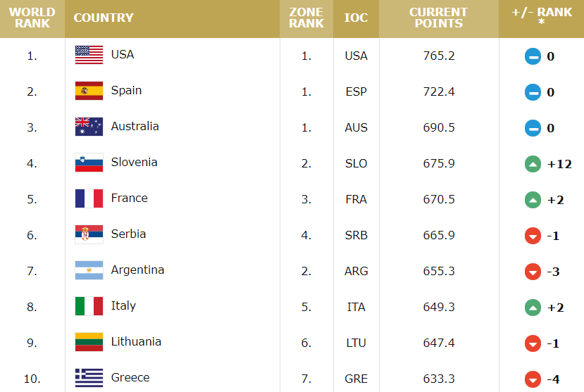
Task: Sort by the World Rank column header
Action: 32,18
